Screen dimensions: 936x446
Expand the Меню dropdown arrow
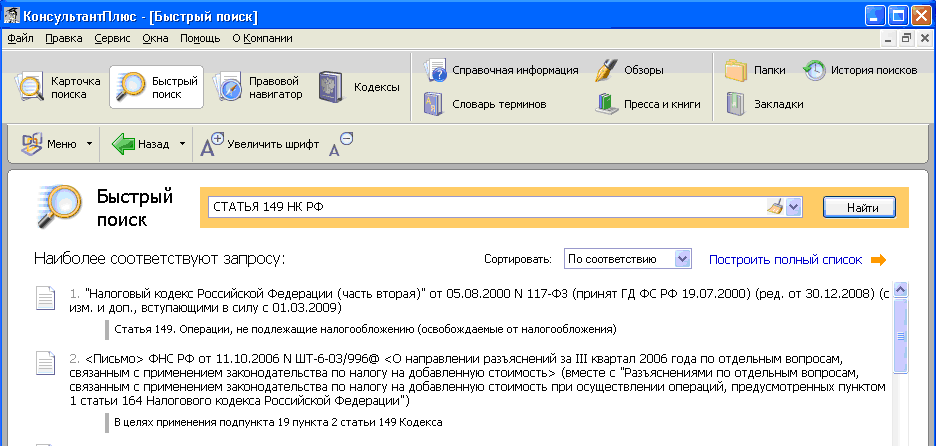coord(89,144)
